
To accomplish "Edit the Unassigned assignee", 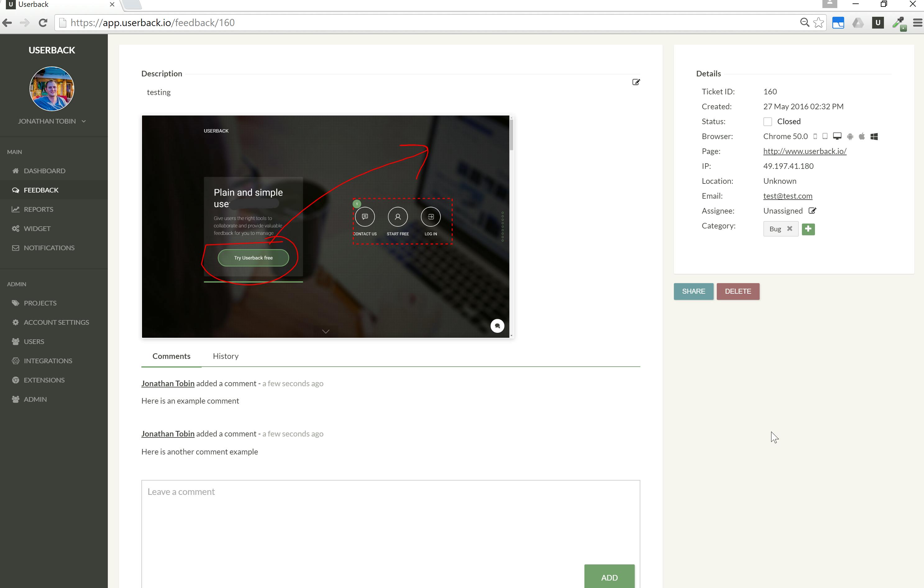I will pyautogui.click(x=812, y=210).
